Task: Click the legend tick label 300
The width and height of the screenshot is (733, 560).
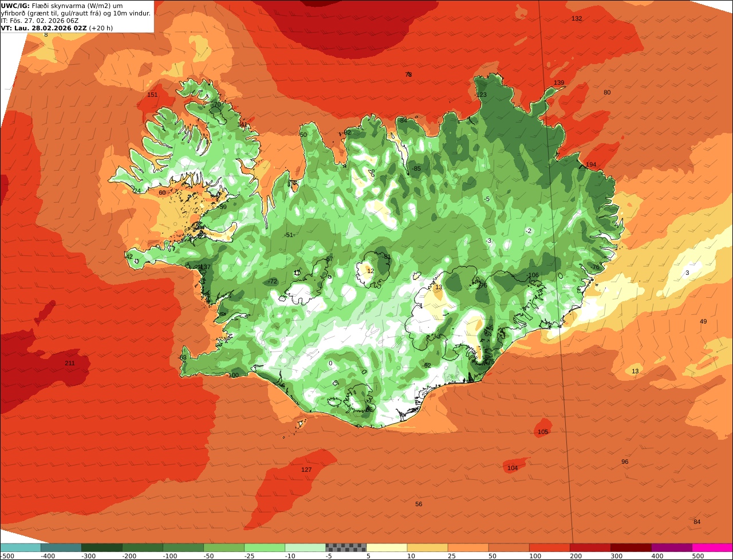Action: click(617, 556)
